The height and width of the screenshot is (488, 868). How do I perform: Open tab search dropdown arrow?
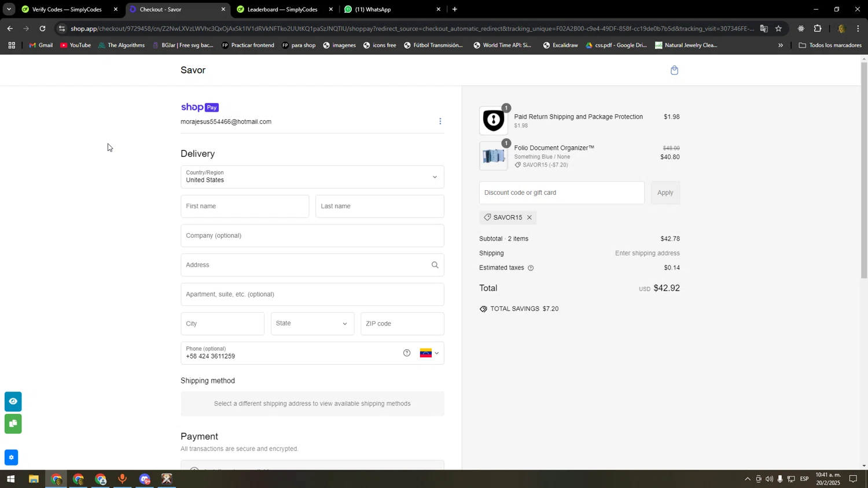[9, 9]
